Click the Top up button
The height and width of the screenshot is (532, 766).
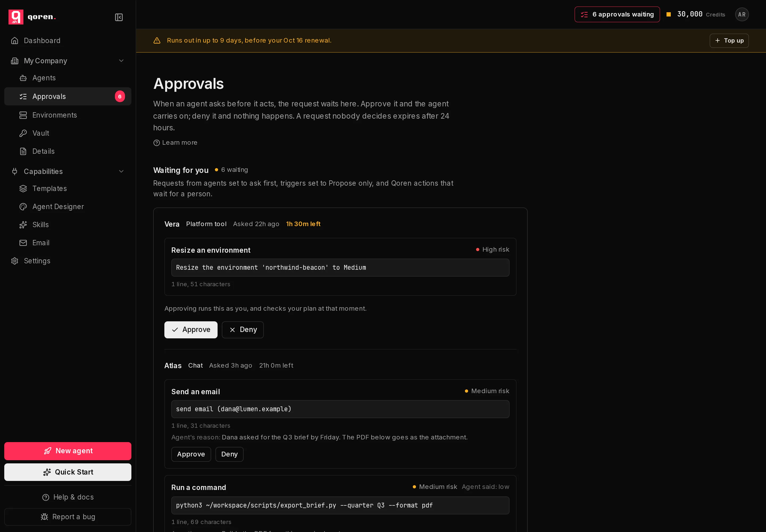(x=729, y=41)
